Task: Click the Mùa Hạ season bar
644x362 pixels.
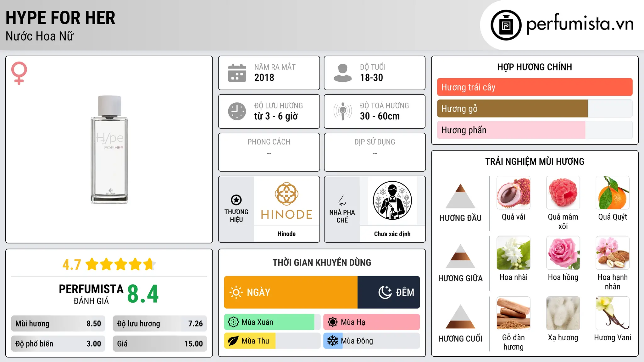Action: click(372, 322)
